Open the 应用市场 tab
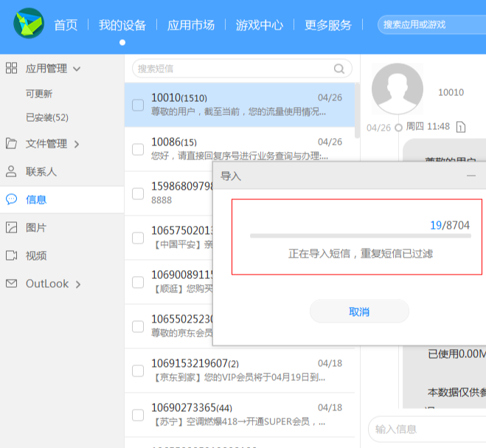 [191, 25]
